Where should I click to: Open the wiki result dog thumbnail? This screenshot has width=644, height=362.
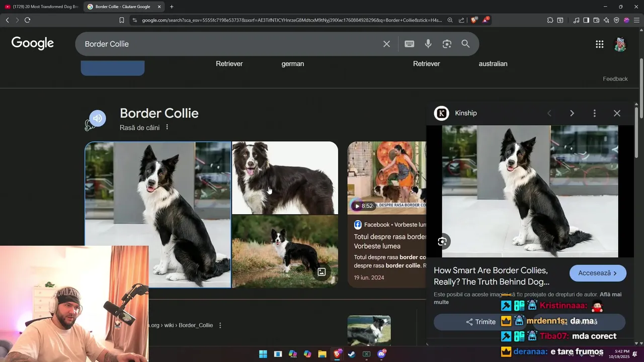coord(369,330)
